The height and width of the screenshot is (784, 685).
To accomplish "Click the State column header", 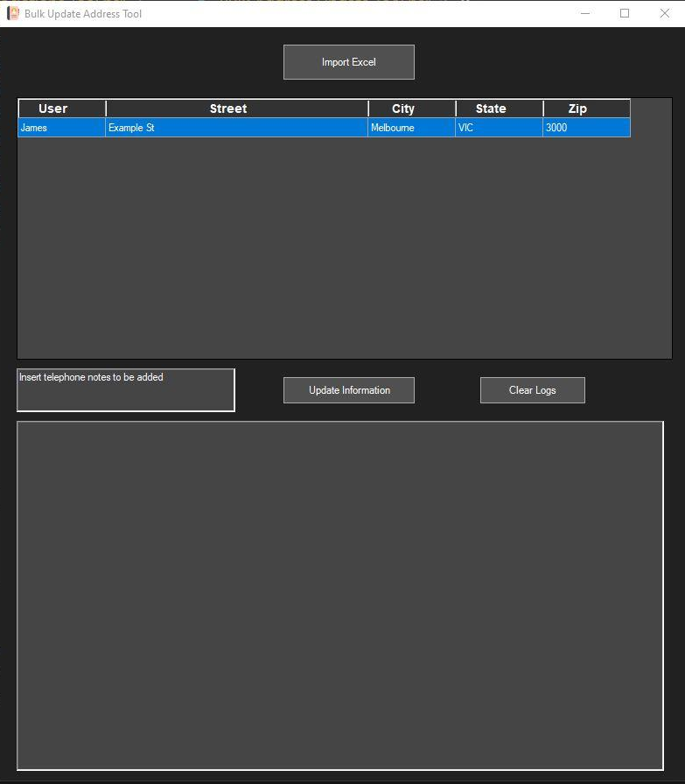I will (x=500, y=108).
